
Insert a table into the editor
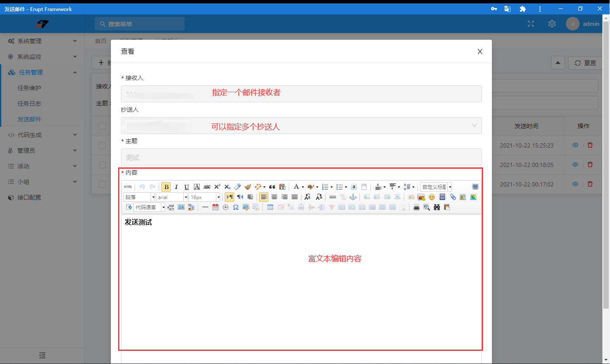[x=270, y=207]
